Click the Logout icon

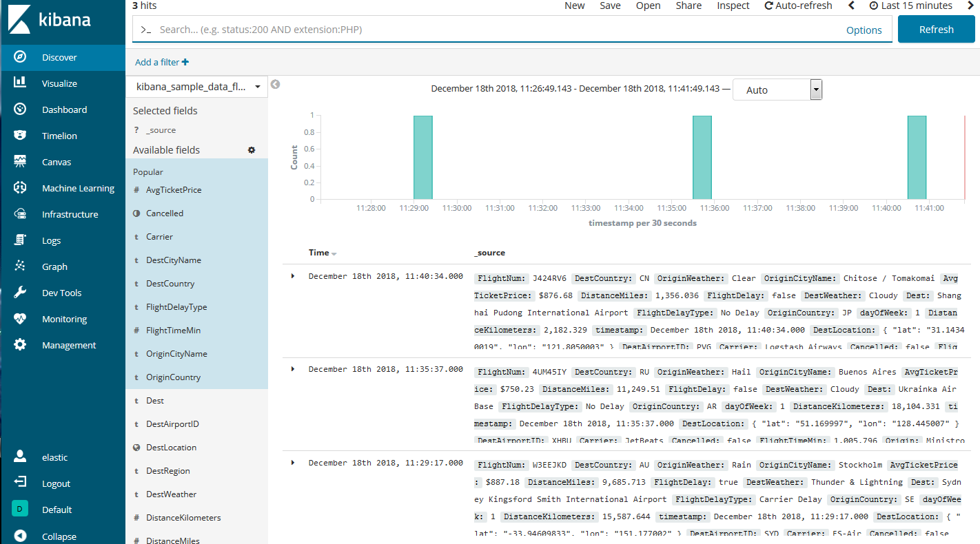pos(20,483)
